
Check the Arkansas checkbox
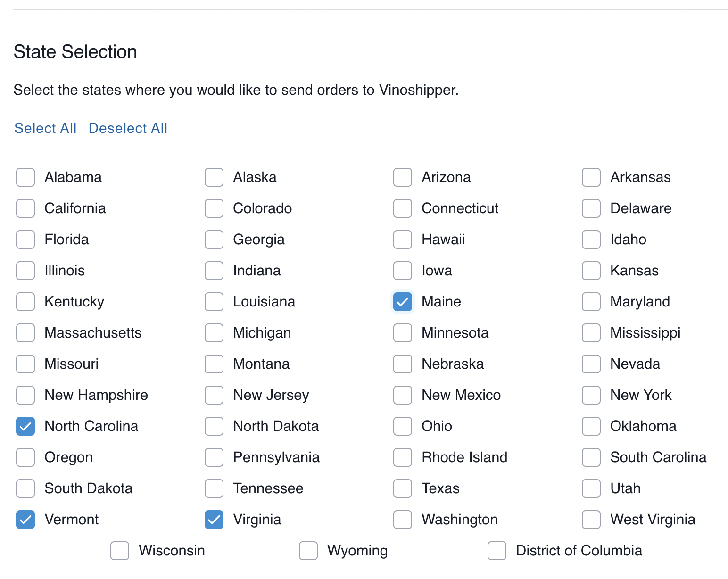591,177
